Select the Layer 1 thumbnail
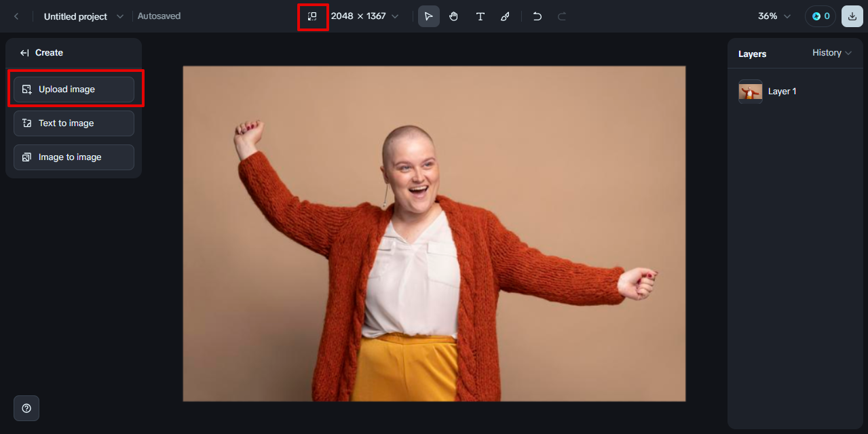The height and width of the screenshot is (434, 868). click(751, 92)
